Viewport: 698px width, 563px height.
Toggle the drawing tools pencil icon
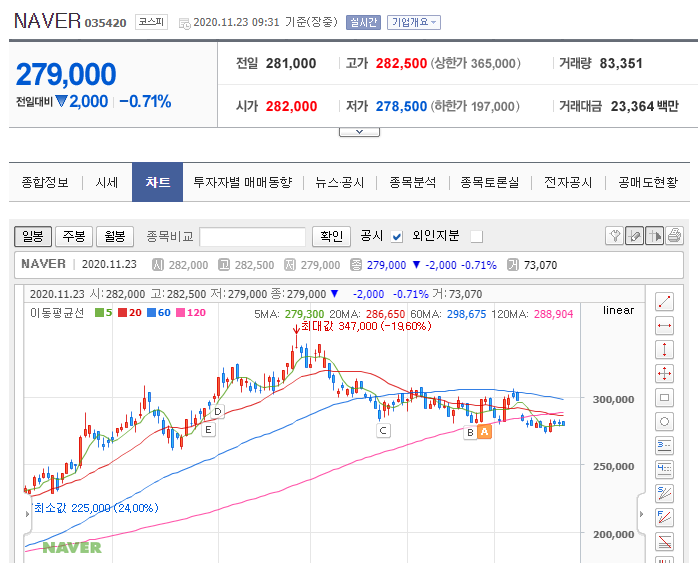click(x=634, y=236)
